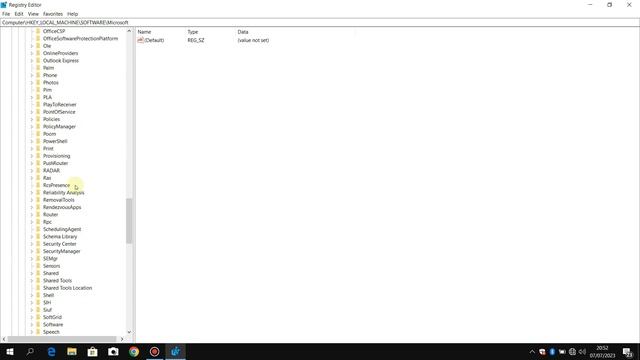
Task: Click the folder icon beside Sensors
Action: point(38,266)
